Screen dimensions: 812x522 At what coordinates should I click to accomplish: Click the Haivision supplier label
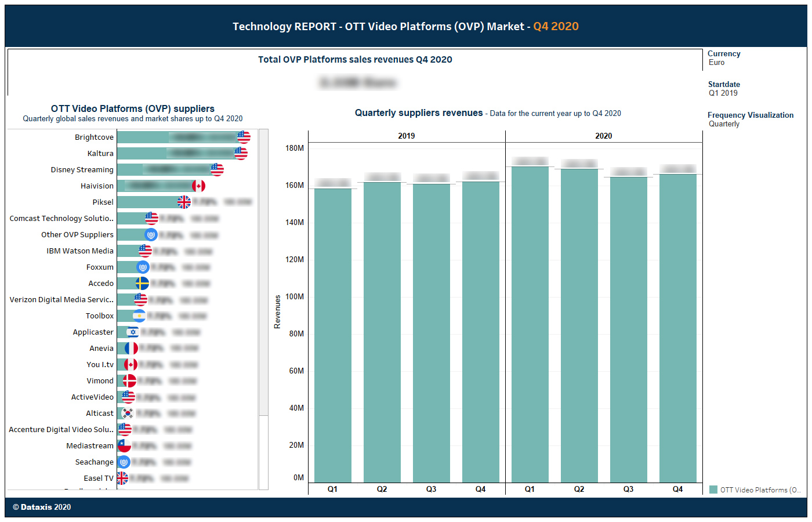click(x=97, y=186)
